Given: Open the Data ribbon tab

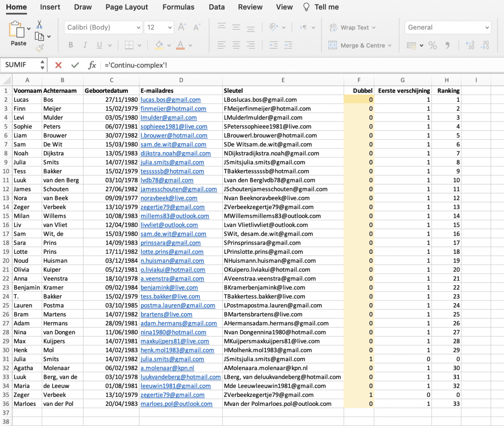Looking at the screenshot, I should [x=217, y=7].
